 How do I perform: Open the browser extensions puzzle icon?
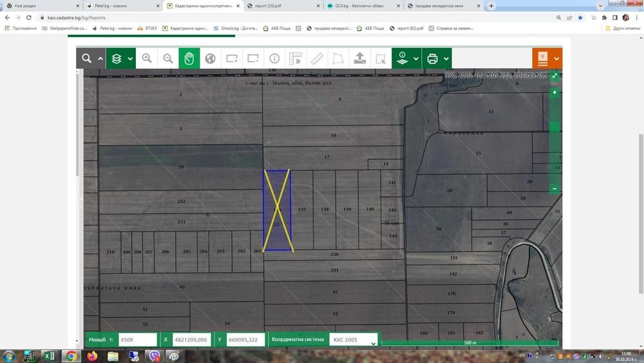(x=604, y=17)
